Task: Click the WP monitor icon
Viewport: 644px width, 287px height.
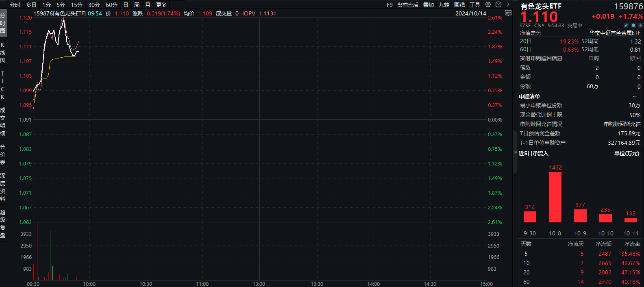Action: [x=508, y=13]
